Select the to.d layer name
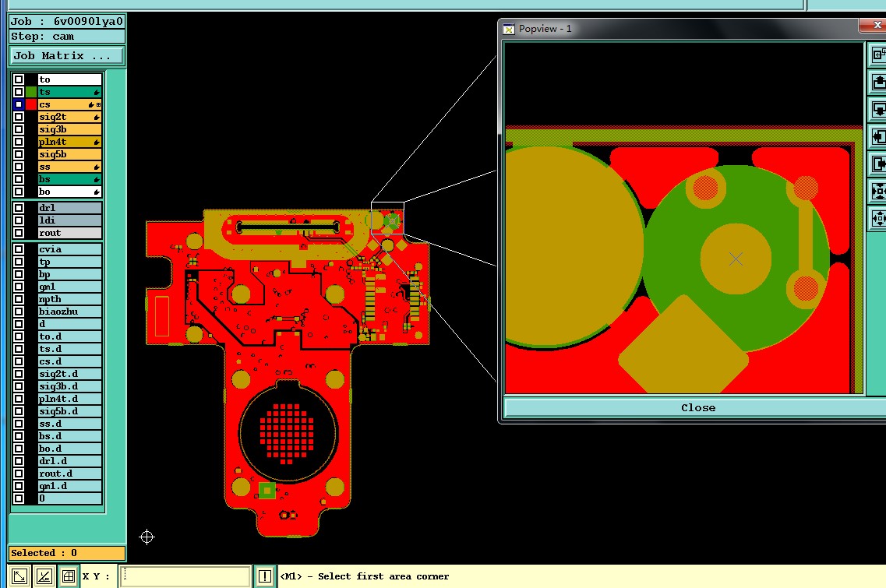Viewport: 886px width, 588px height. (70, 336)
